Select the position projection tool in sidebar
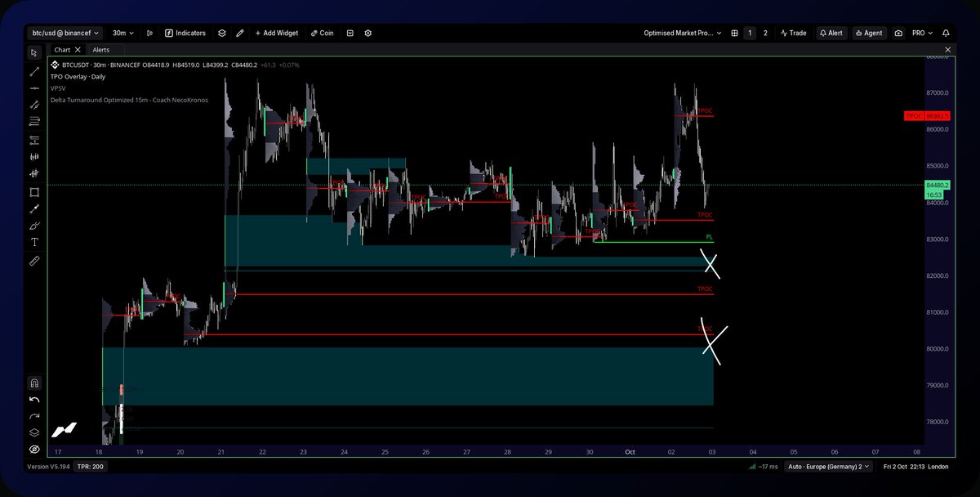This screenshot has height=497, width=980. 34,139
